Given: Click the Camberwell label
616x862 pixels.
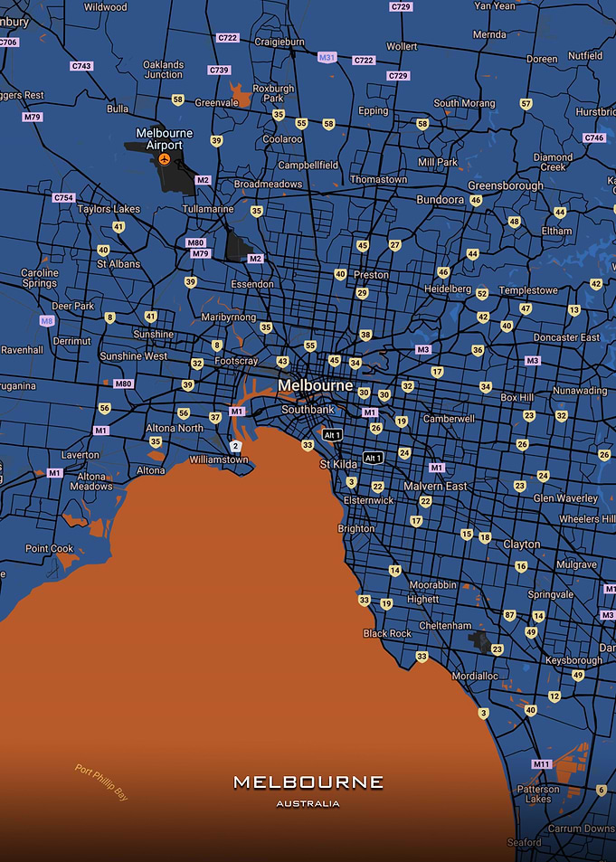Looking at the screenshot, I should click(x=449, y=419).
